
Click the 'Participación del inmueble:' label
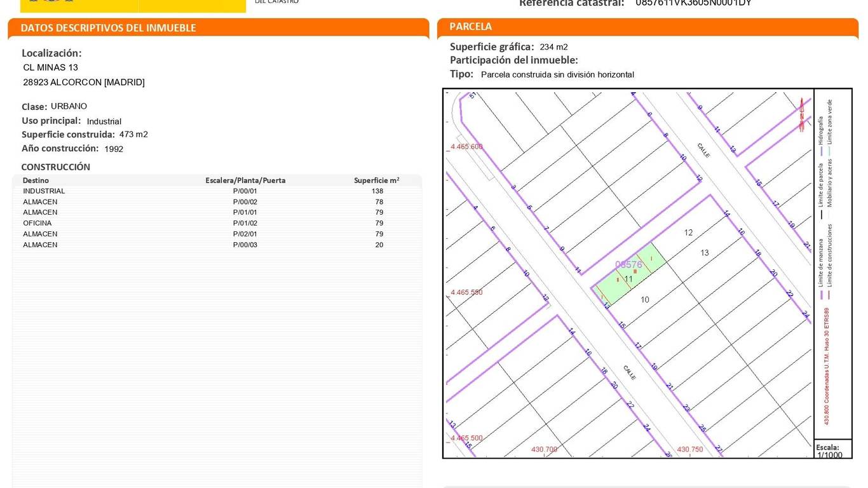coord(514,60)
